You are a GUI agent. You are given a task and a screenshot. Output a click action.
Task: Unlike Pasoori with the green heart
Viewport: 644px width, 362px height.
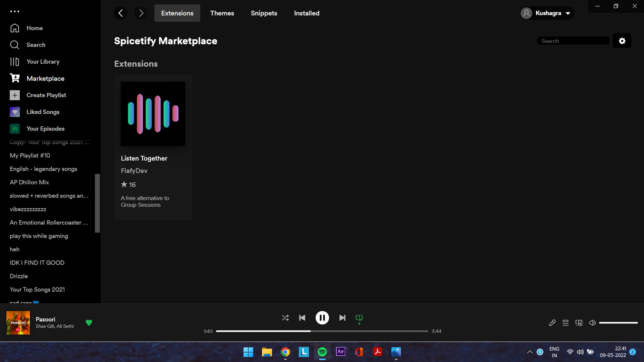[x=89, y=323]
